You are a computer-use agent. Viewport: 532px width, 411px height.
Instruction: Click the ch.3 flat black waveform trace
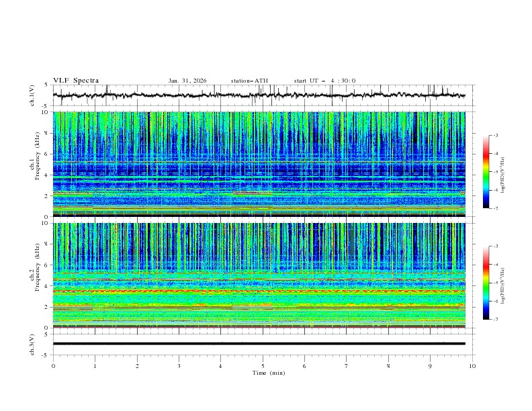pyautogui.click(x=259, y=344)
